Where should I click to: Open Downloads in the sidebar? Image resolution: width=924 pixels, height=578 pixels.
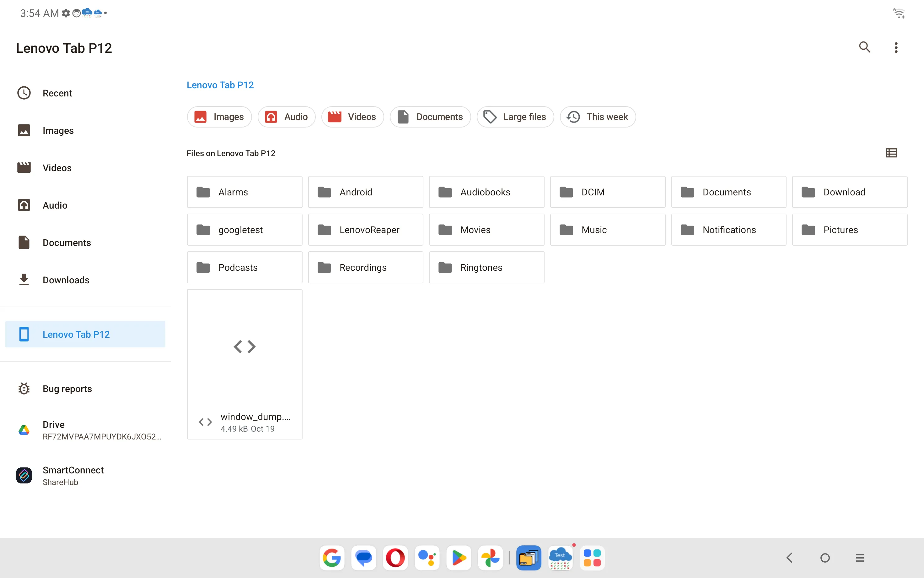(x=85, y=280)
